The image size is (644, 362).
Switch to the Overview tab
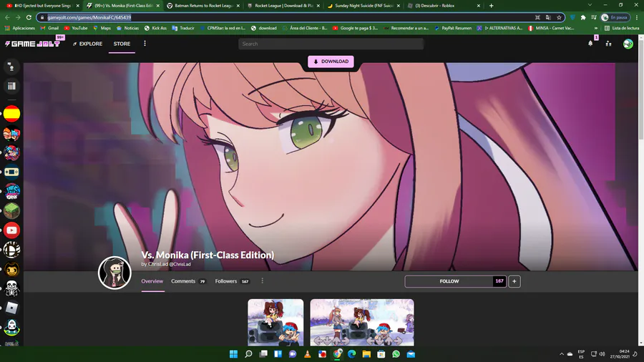(x=152, y=281)
